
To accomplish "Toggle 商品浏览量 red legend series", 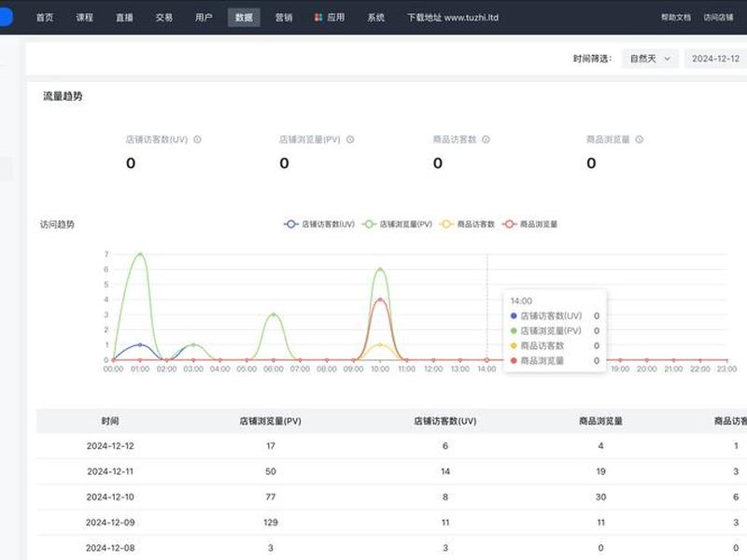I will (530, 224).
